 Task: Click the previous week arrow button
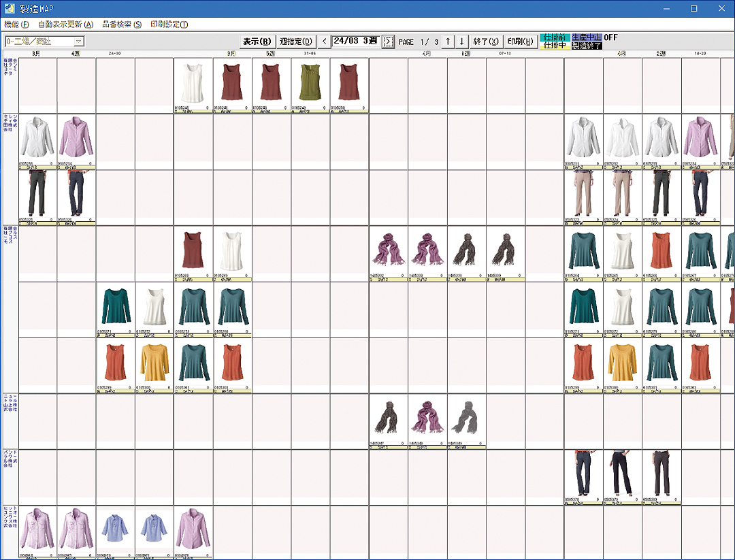pyautogui.click(x=324, y=42)
